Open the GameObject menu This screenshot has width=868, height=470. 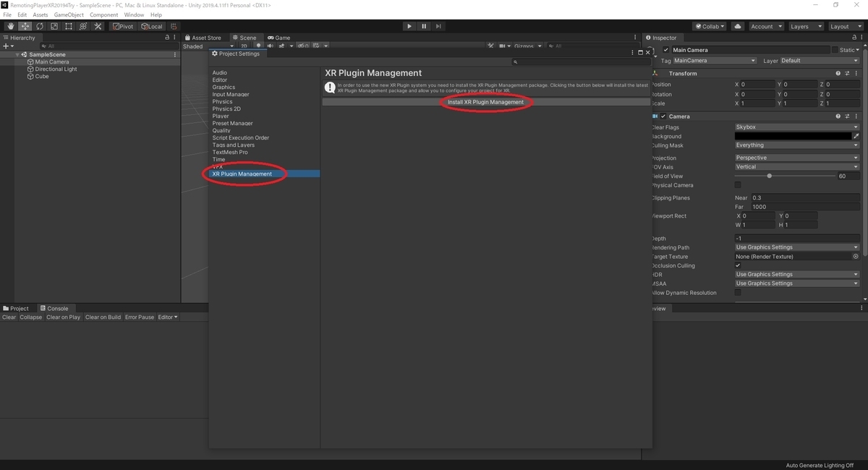(x=69, y=14)
